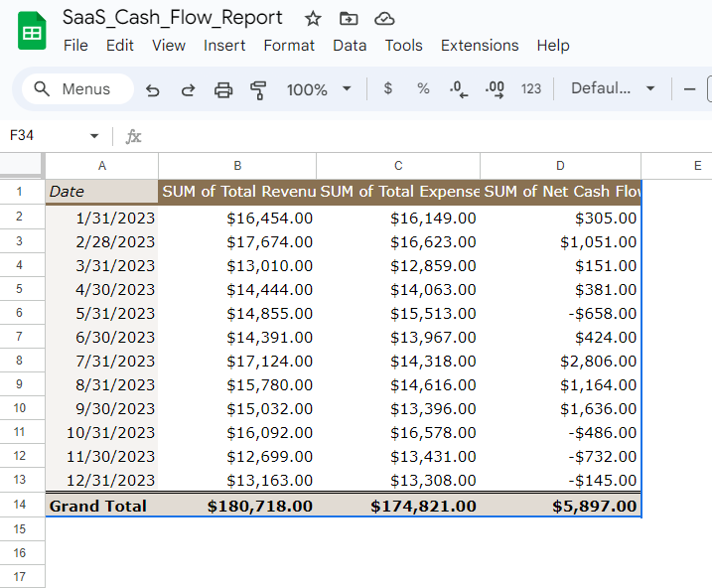Select the $17,674.00 revenue cell
Screen dimensions: 712x588
point(237,242)
